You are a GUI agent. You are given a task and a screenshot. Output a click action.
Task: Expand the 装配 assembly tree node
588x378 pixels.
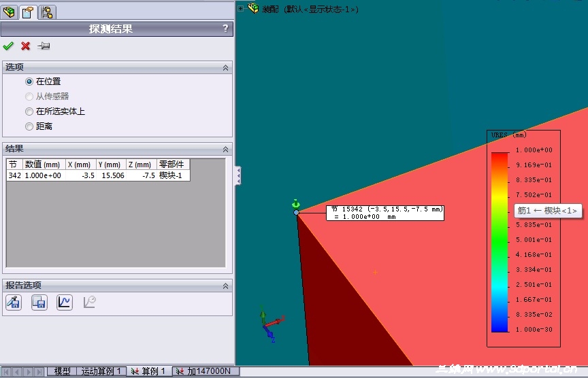pos(240,8)
